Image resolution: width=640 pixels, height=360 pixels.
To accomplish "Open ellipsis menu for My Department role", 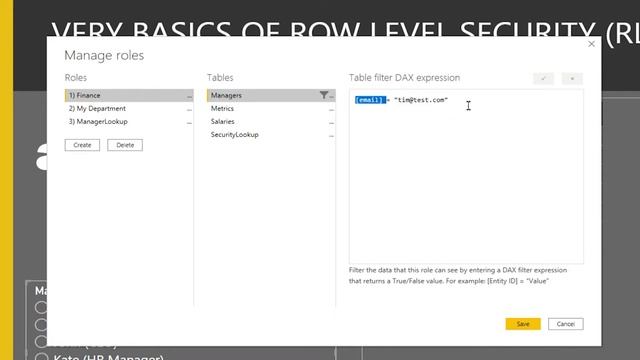I will click(189, 109).
